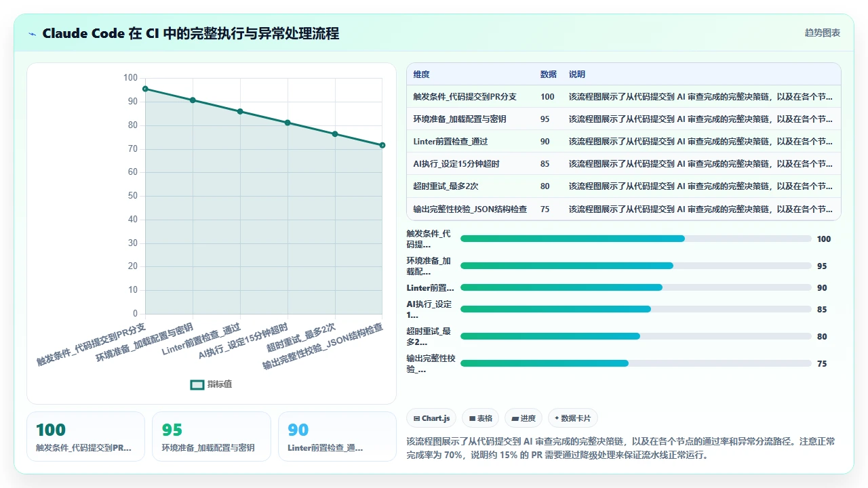The width and height of the screenshot is (868, 488).
Task: Click the 触发条件 progress bar
Action: (x=636, y=239)
